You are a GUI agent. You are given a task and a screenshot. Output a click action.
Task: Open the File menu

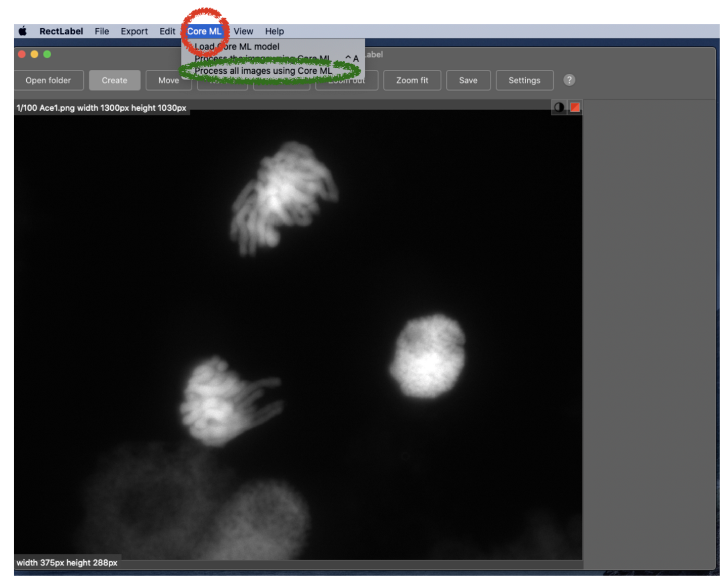[102, 31]
